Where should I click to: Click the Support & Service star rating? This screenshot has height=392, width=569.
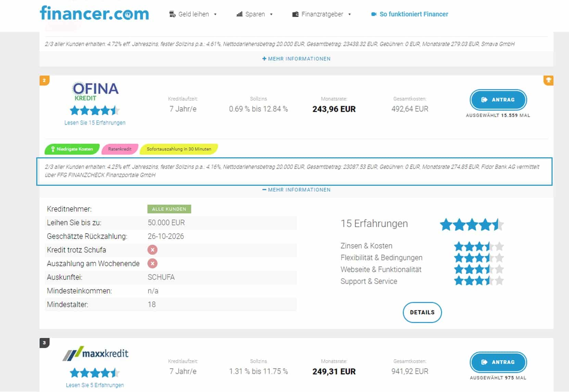[x=479, y=281]
